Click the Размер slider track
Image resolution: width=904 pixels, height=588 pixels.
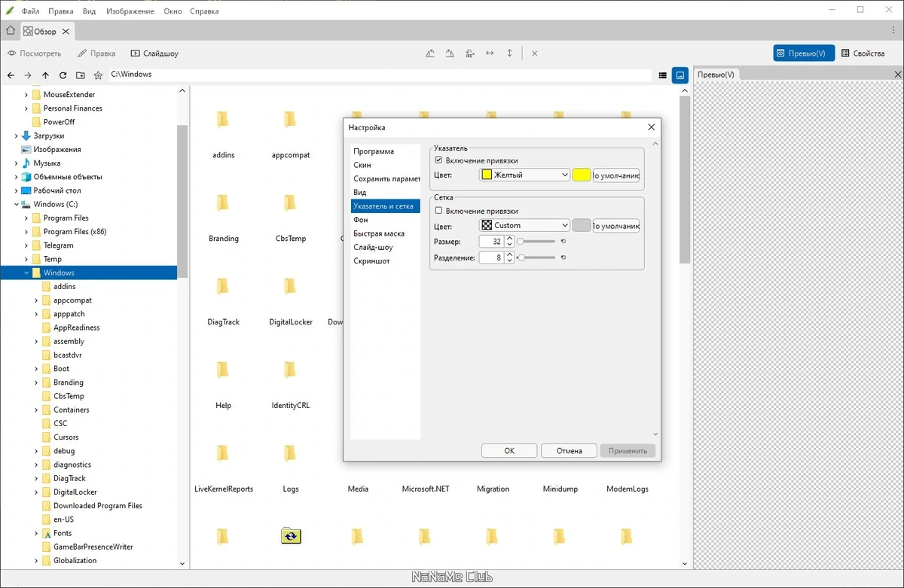[536, 242]
